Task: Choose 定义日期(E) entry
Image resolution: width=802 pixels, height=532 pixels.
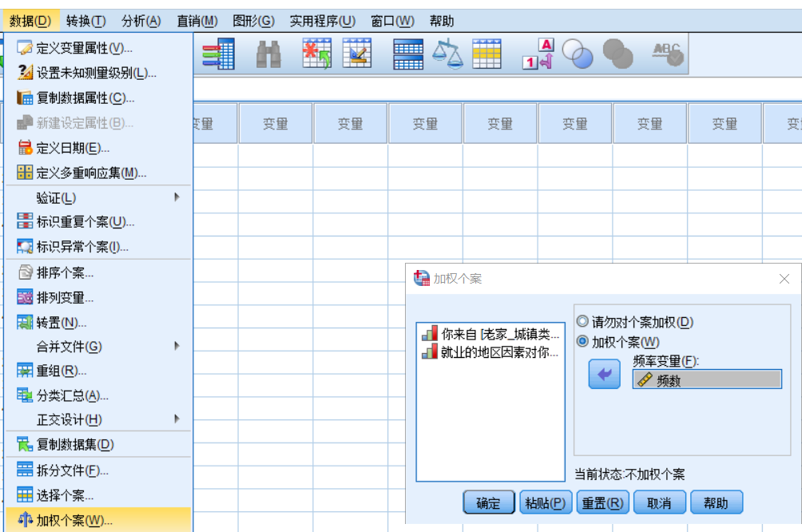Action: tap(98, 148)
